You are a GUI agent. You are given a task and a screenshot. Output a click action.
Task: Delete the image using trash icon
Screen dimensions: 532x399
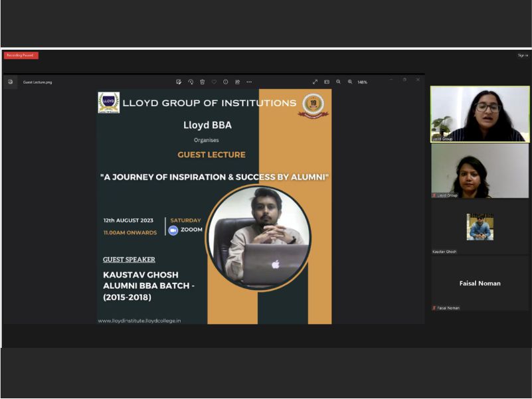click(x=202, y=82)
